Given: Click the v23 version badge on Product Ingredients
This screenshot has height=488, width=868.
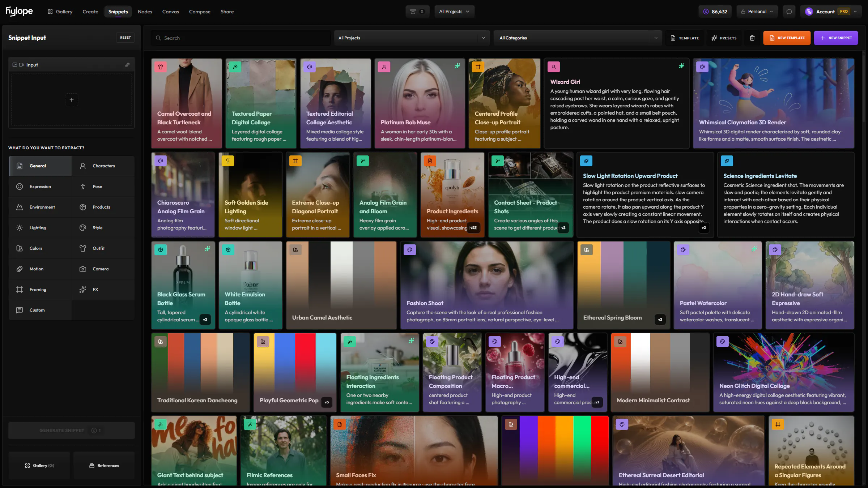Looking at the screenshot, I should tap(473, 228).
